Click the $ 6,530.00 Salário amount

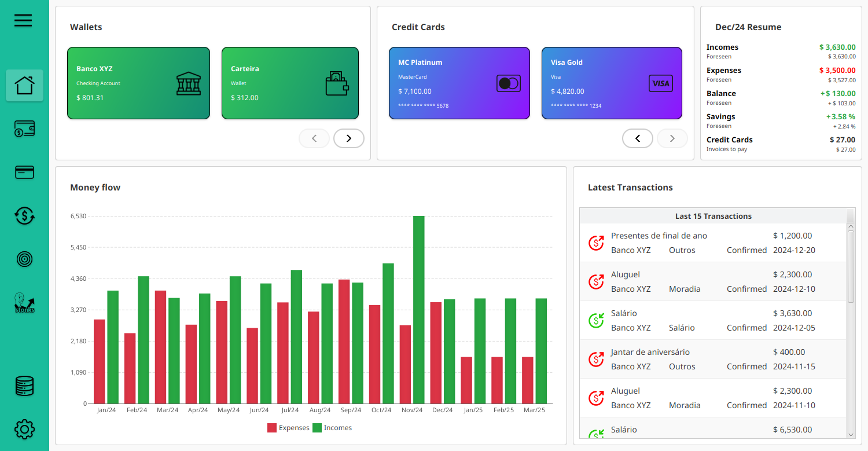(792, 430)
